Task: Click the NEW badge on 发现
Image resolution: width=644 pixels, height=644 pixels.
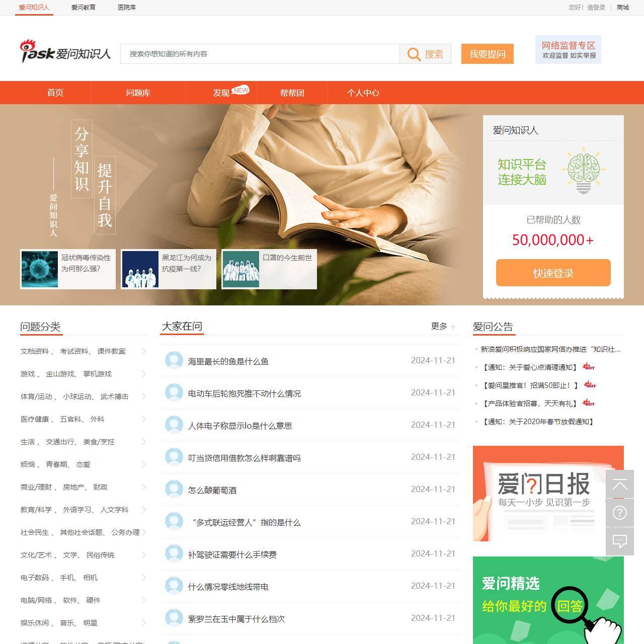Action: [x=240, y=90]
